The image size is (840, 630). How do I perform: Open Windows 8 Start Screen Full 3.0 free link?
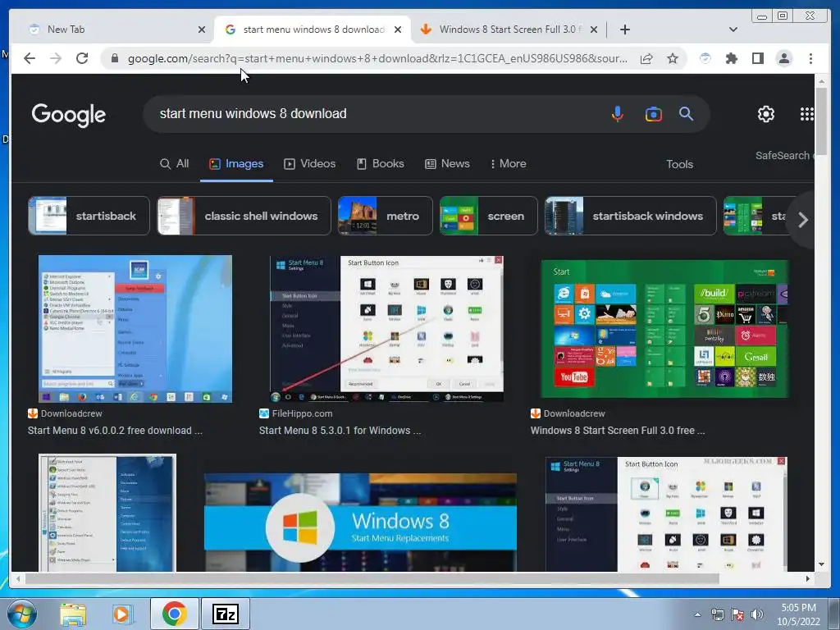618,431
